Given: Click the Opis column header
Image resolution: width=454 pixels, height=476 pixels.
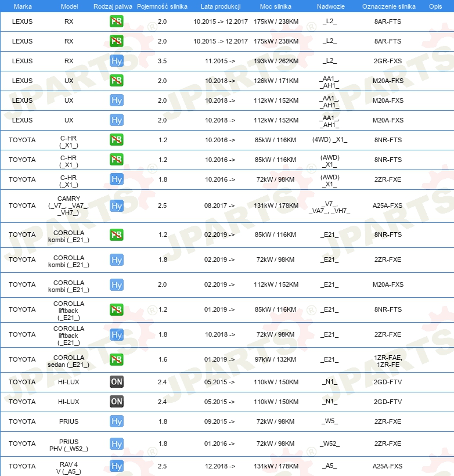Looking at the screenshot, I should point(435,6).
